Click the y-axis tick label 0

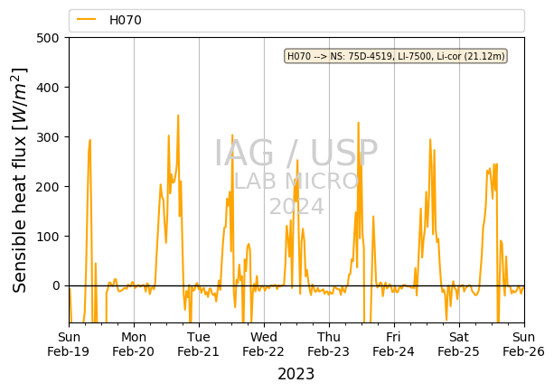click(x=56, y=285)
